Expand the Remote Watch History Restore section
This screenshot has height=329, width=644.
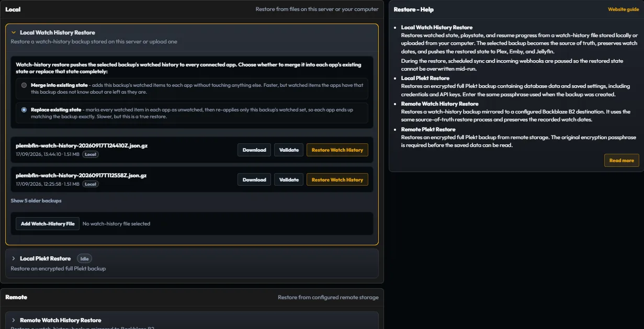click(14, 320)
